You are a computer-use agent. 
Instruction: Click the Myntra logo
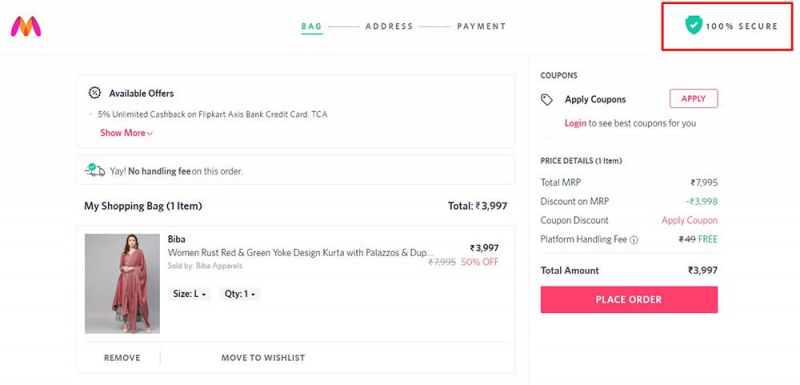[26, 27]
